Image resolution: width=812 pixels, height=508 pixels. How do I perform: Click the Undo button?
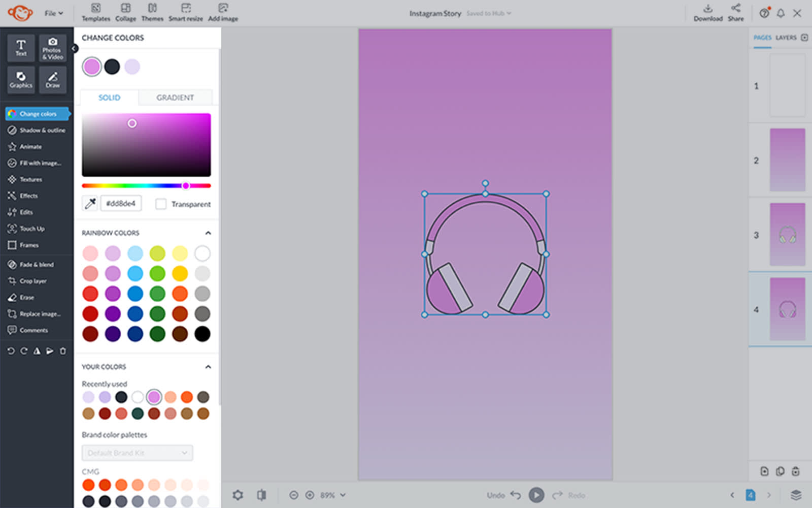(x=516, y=495)
